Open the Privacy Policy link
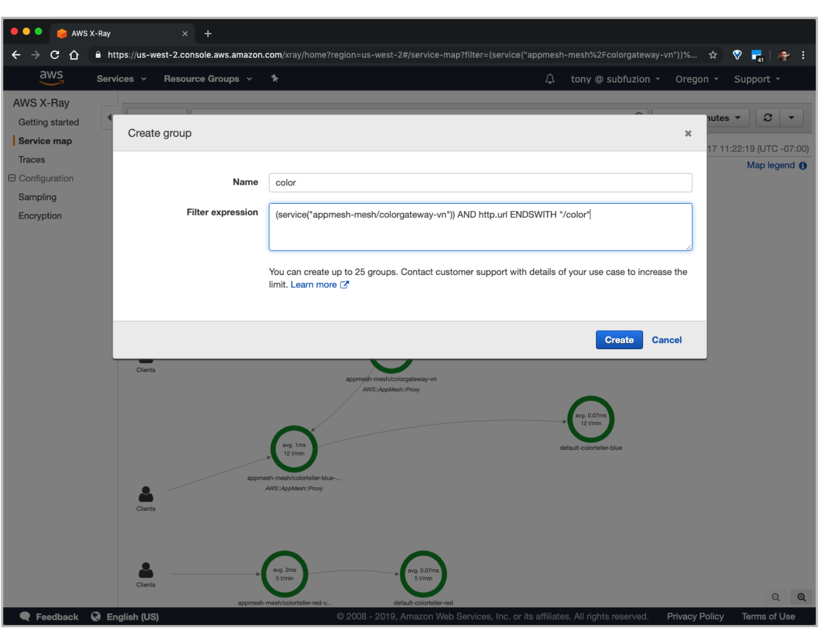Image resolution: width=819 pixels, height=644 pixels. (x=695, y=616)
